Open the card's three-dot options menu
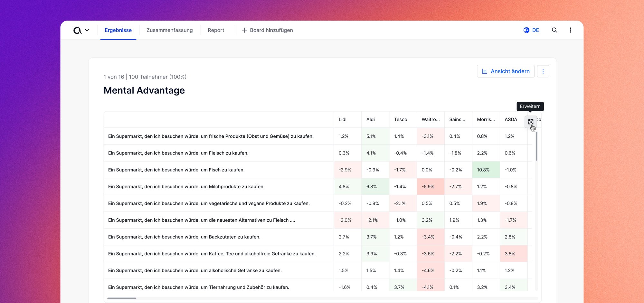 (543, 71)
